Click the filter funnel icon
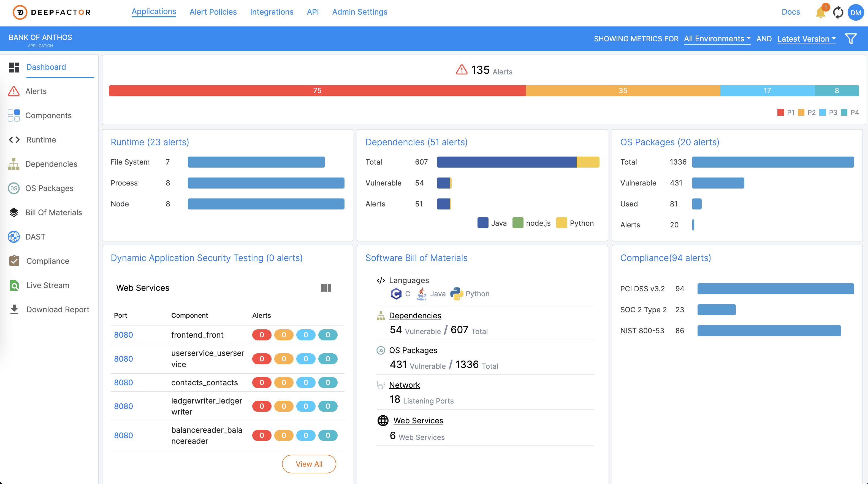The height and width of the screenshot is (484, 868). pyautogui.click(x=851, y=39)
